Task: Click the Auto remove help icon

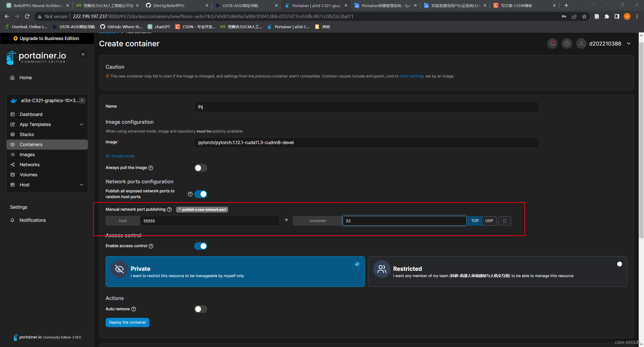Action: pos(134,309)
